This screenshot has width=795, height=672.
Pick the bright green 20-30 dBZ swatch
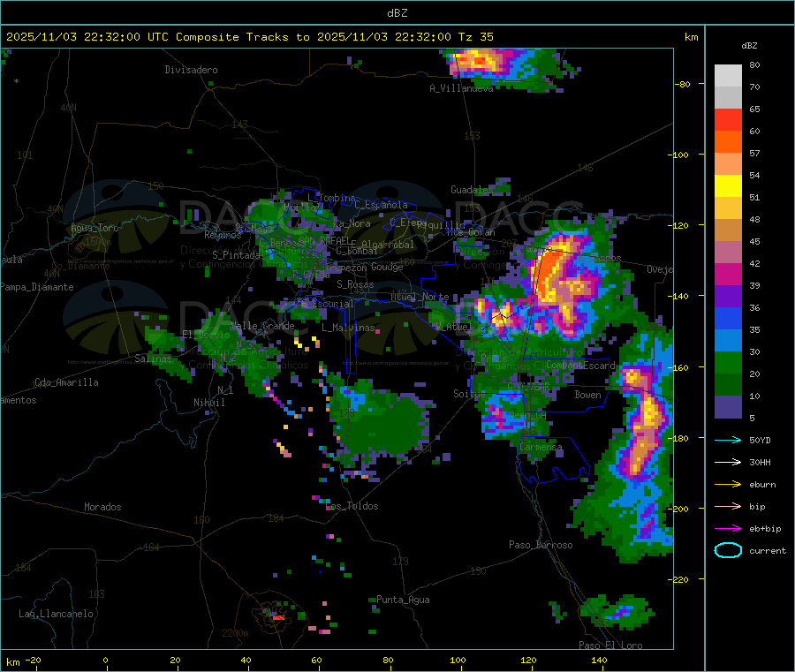pyautogui.click(x=728, y=363)
